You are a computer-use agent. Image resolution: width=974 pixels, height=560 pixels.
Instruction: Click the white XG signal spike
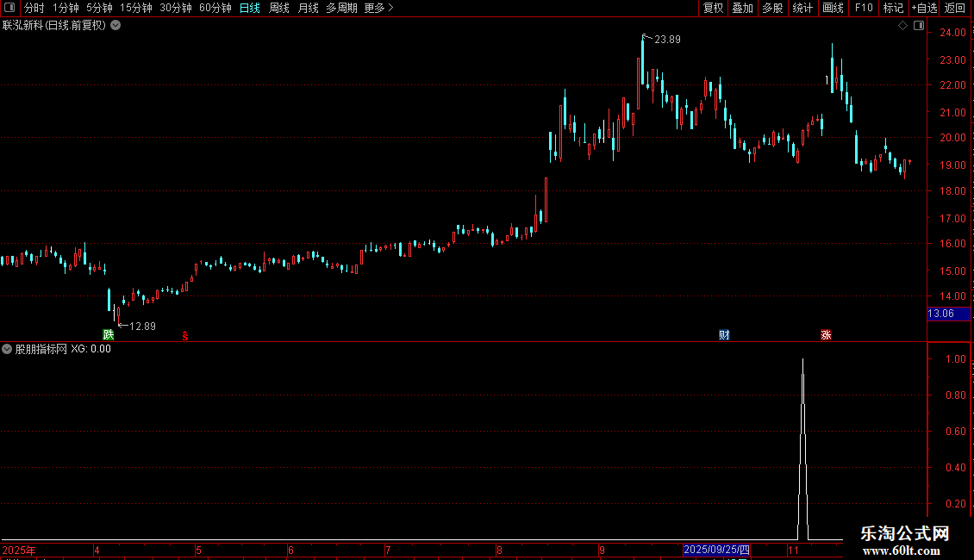tap(802, 450)
